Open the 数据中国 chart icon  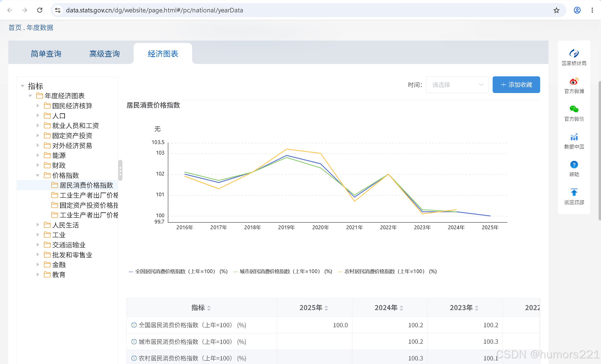point(574,137)
